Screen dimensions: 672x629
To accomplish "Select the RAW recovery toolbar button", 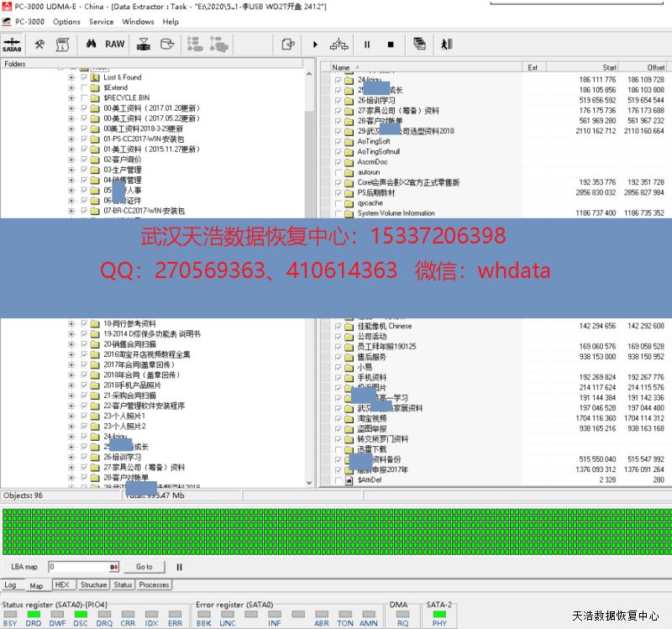I will point(115,45).
